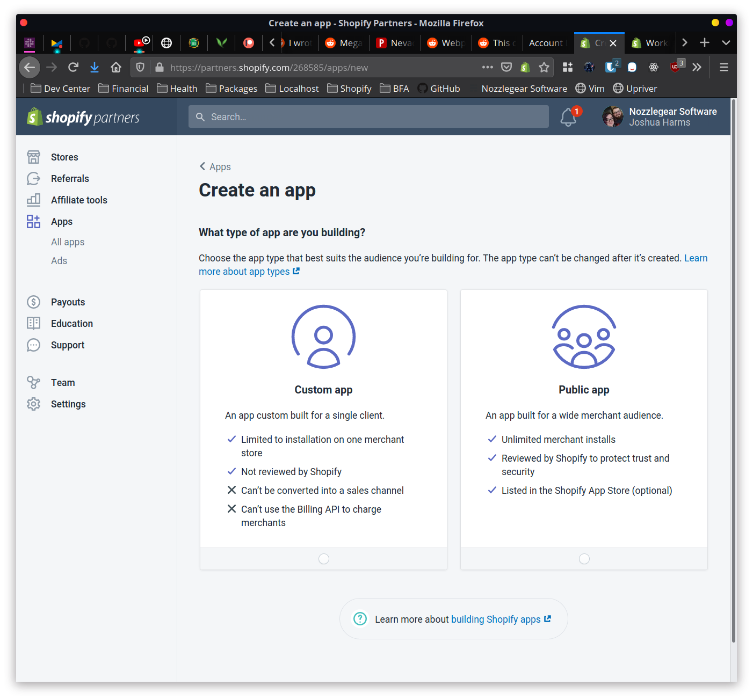The width and height of the screenshot is (753, 700).
Task: Open All apps in sidebar
Action: point(68,242)
